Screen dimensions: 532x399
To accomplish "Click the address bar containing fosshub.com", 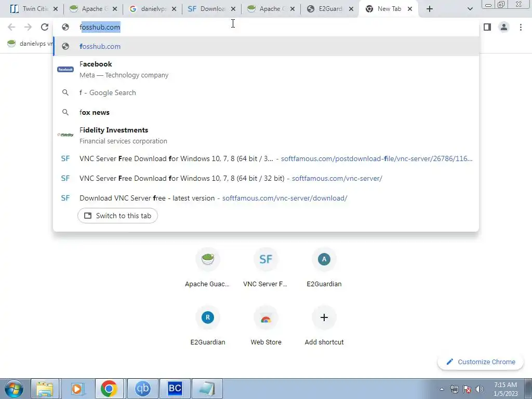I will coord(266,27).
